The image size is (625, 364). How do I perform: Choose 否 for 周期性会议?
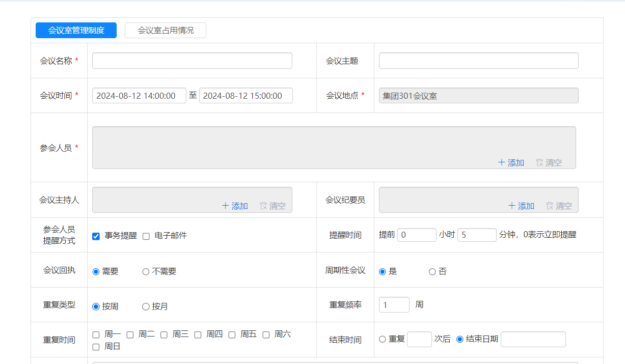[x=432, y=272]
